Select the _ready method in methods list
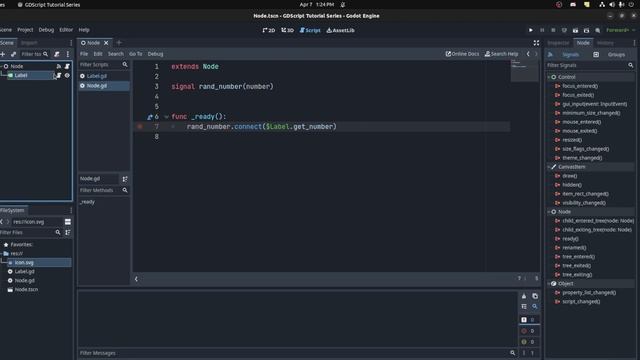 point(87,202)
